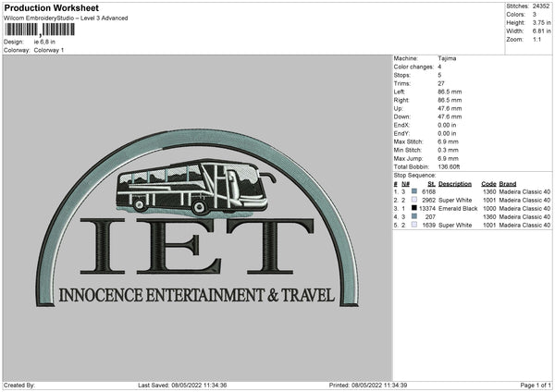Click the Created By label in the footer
This screenshot has width=555, height=392.
coord(19,385)
